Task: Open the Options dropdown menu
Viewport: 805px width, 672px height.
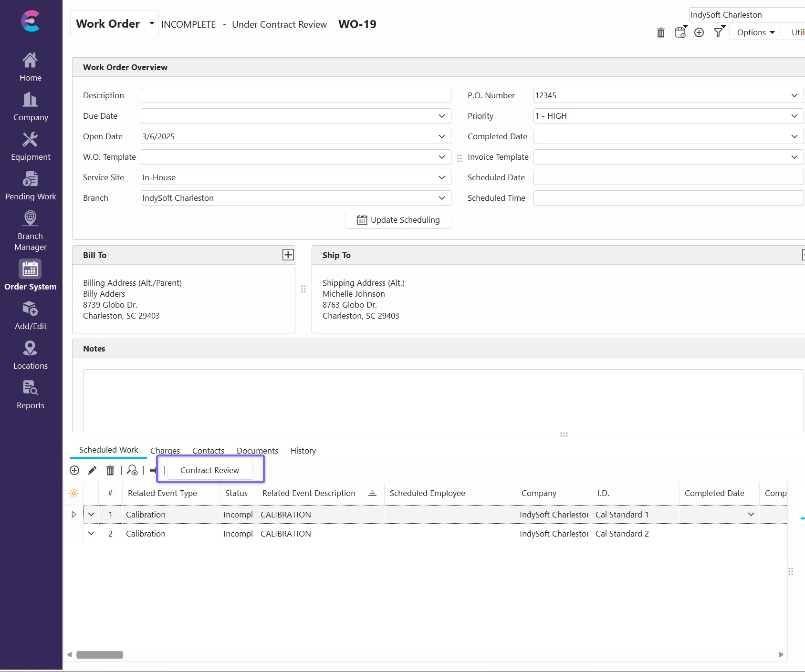Action: 755,32
